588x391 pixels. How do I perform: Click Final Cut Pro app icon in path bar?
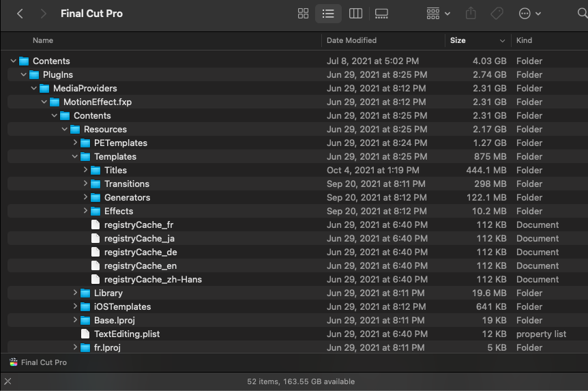point(14,362)
